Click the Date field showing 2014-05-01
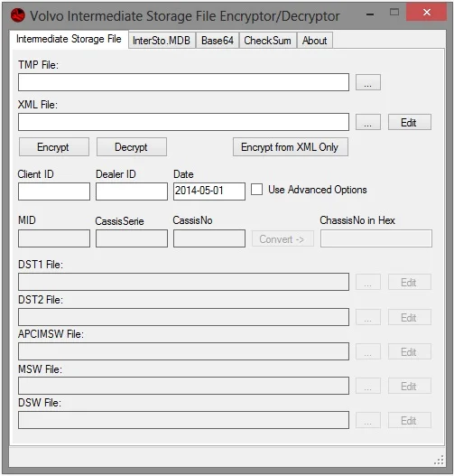This screenshot has height=476, width=454. click(209, 191)
